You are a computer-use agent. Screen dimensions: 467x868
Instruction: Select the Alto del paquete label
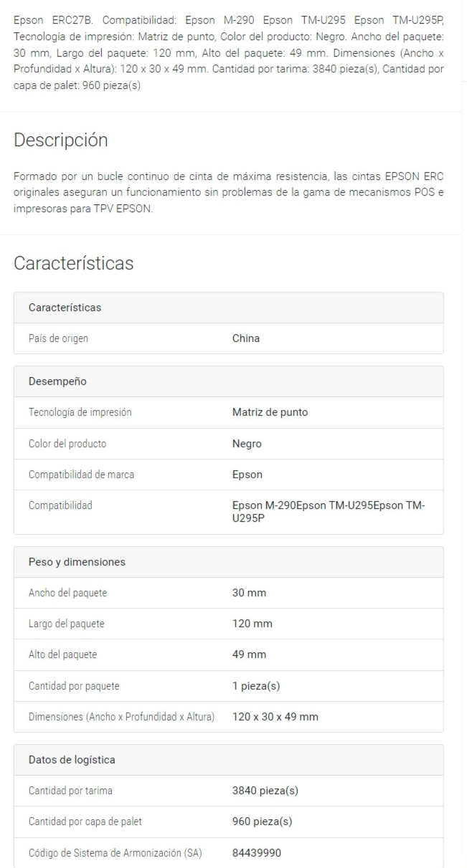tap(63, 655)
